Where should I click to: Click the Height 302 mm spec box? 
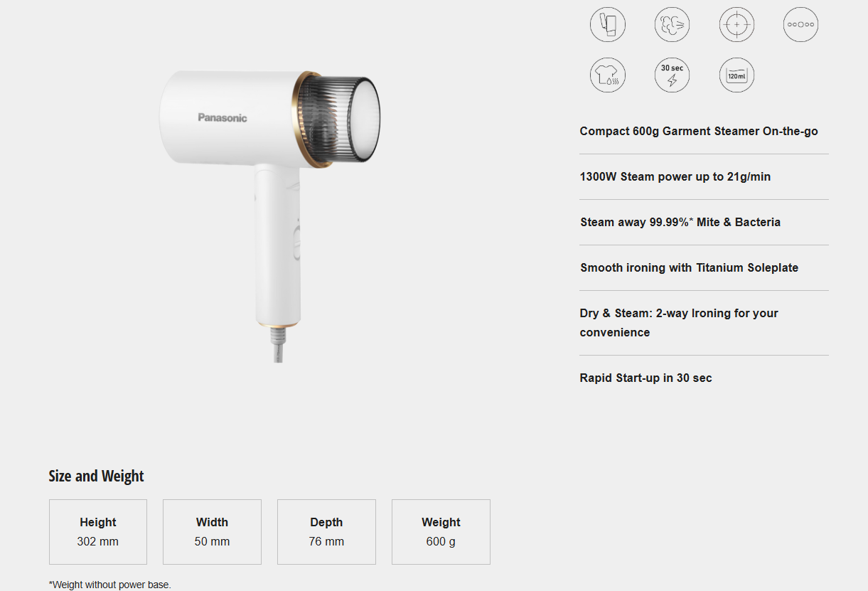[98, 532]
